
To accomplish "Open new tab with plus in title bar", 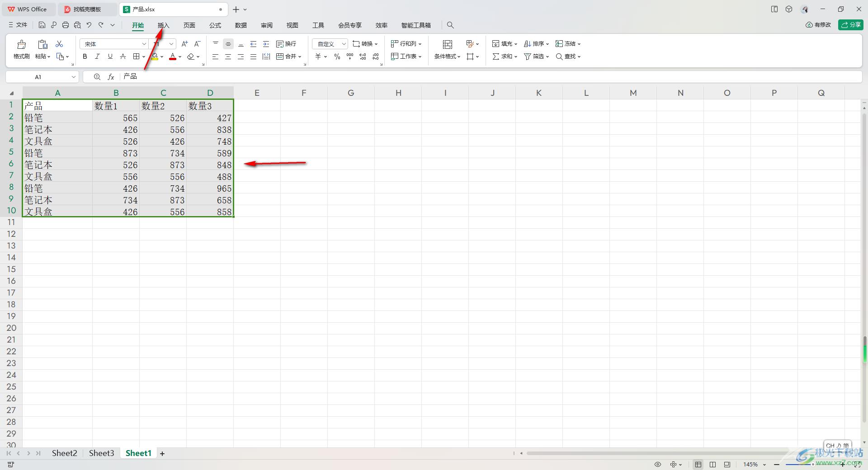I will pyautogui.click(x=236, y=9).
